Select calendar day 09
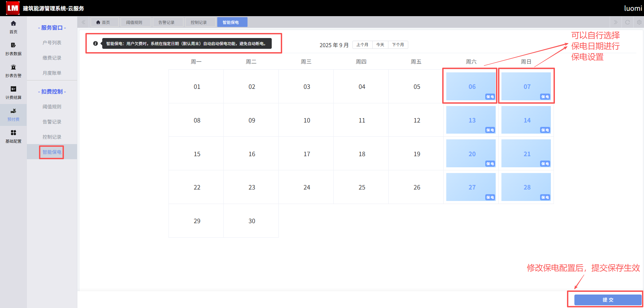644x308 pixels. [251, 120]
